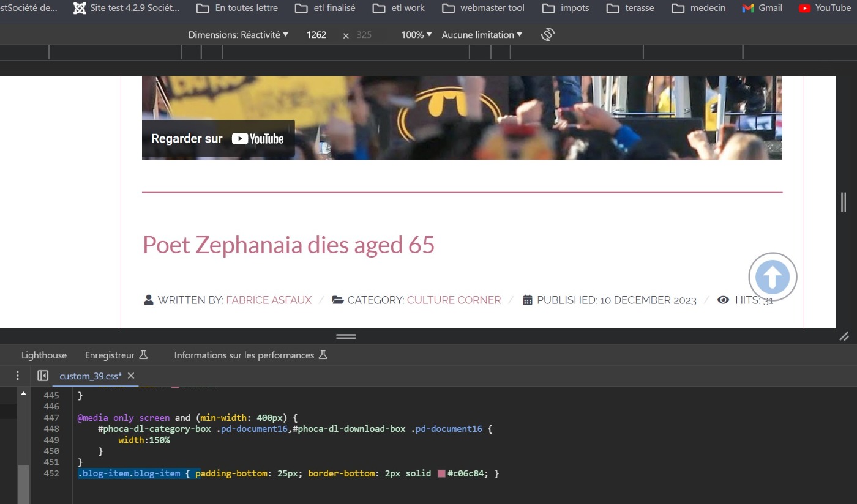Open the Poet Zephanaia dies aged 65 article
The width and height of the screenshot is (857, 504).
288,245
